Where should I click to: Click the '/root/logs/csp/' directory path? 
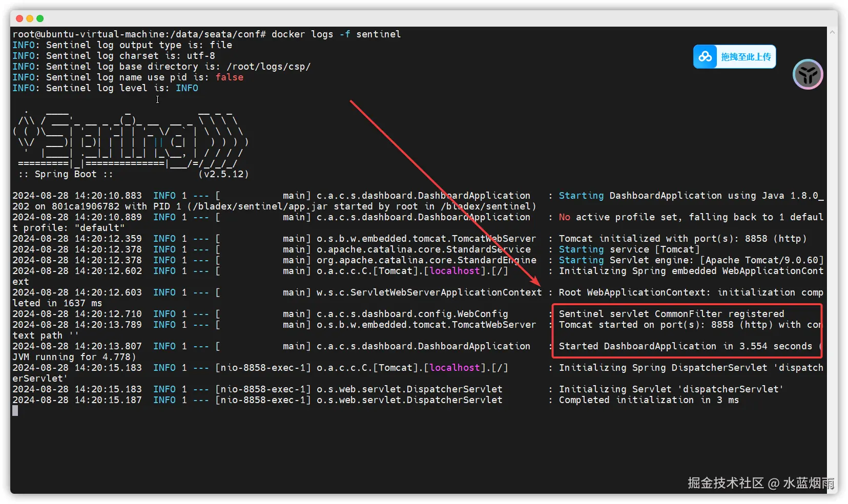tap(268, 67)
